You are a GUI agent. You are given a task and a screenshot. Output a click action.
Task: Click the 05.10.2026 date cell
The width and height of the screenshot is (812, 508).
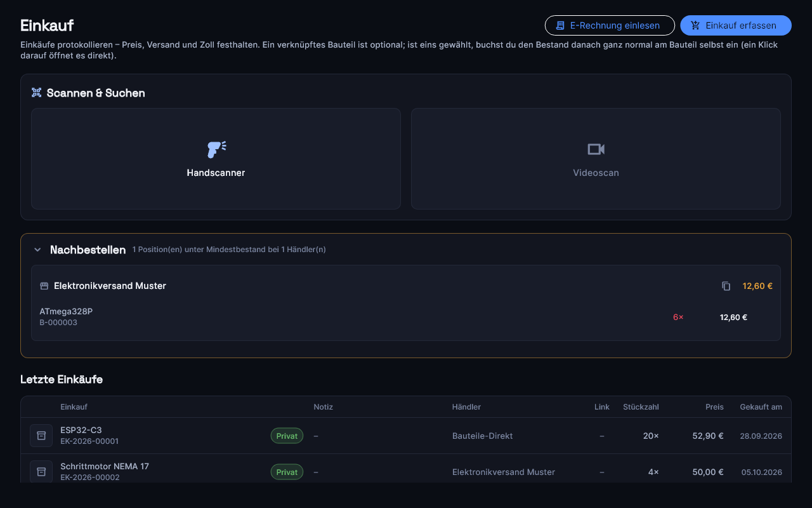point(762,472)
